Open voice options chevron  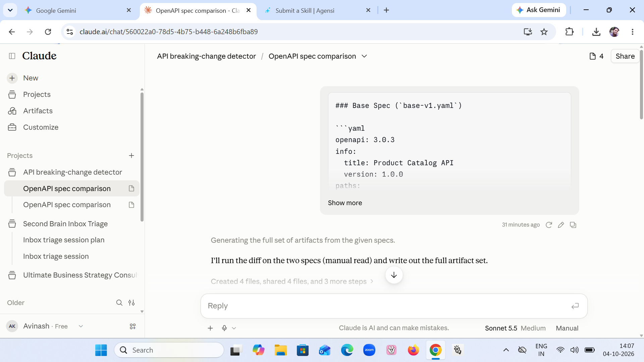(234, 328)
